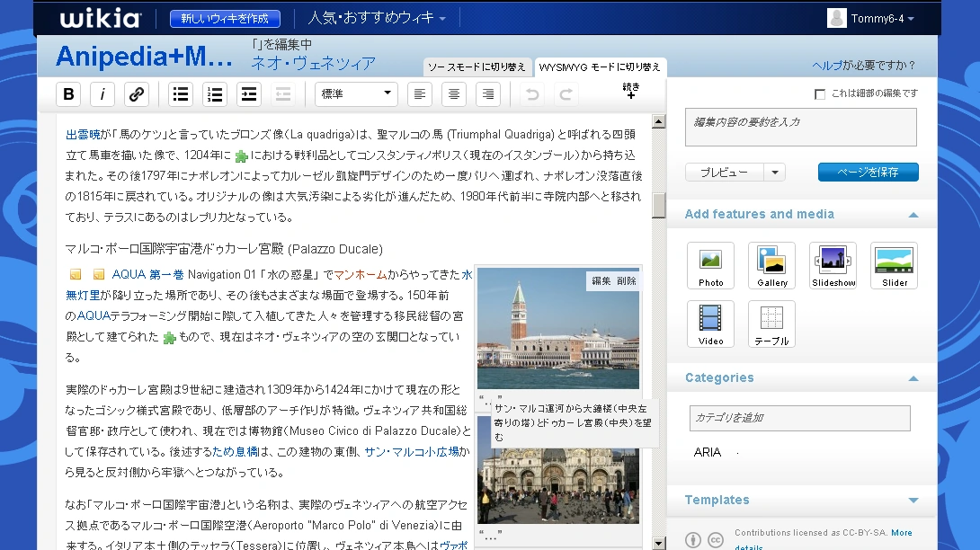Click the プレビュー preview button
The height and width of the screenshot is (550, 980).
pyautogui.click(x=724, y=172)
